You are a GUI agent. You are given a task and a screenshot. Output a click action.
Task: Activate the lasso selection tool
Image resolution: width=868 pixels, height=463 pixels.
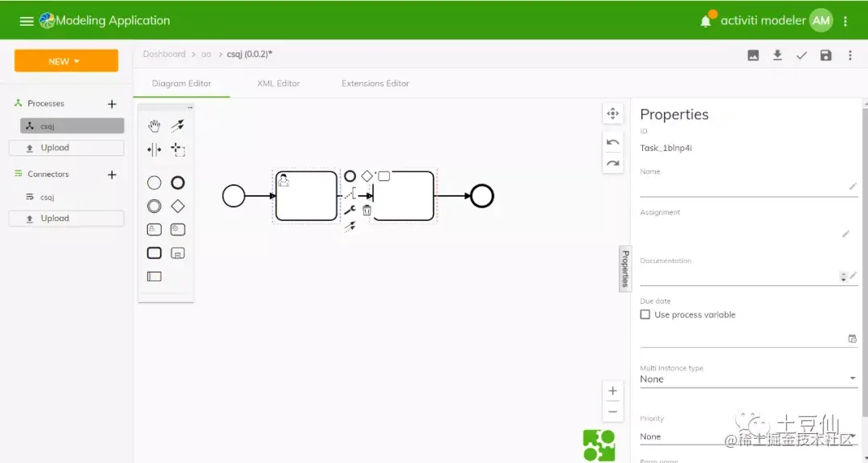pos(178,150)
